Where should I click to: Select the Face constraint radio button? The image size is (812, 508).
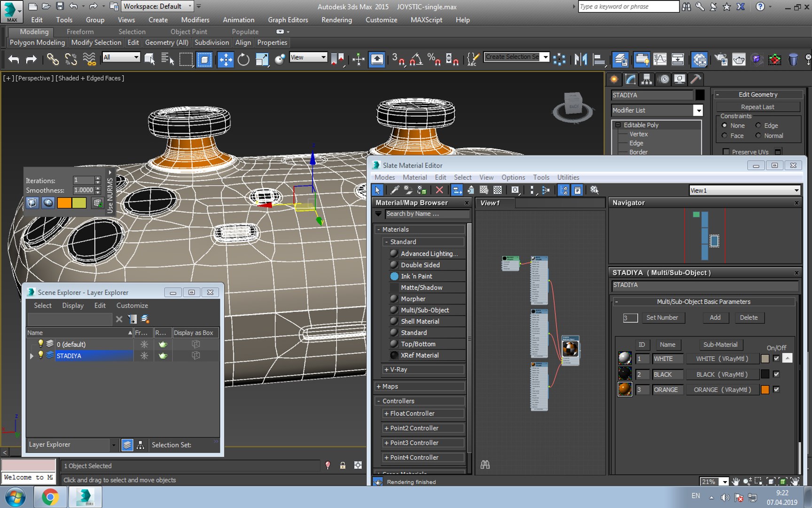724,136
